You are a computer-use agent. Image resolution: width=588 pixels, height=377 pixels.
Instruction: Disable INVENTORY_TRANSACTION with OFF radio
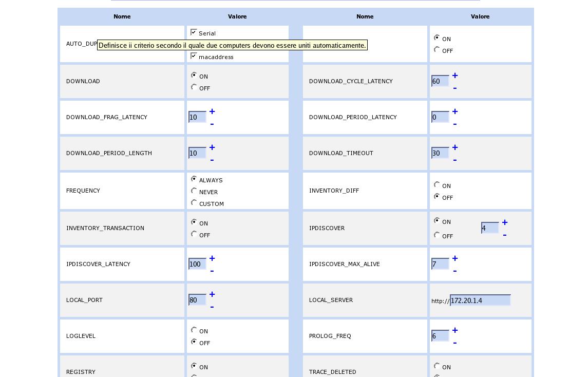(x=194, y=234)
